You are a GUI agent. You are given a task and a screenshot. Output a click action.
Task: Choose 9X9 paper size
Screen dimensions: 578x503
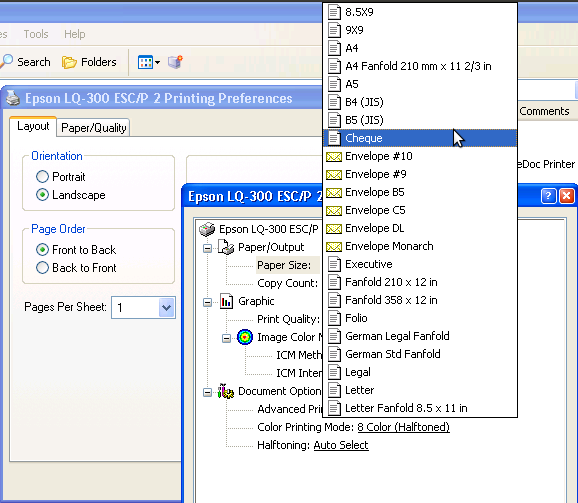420,30
